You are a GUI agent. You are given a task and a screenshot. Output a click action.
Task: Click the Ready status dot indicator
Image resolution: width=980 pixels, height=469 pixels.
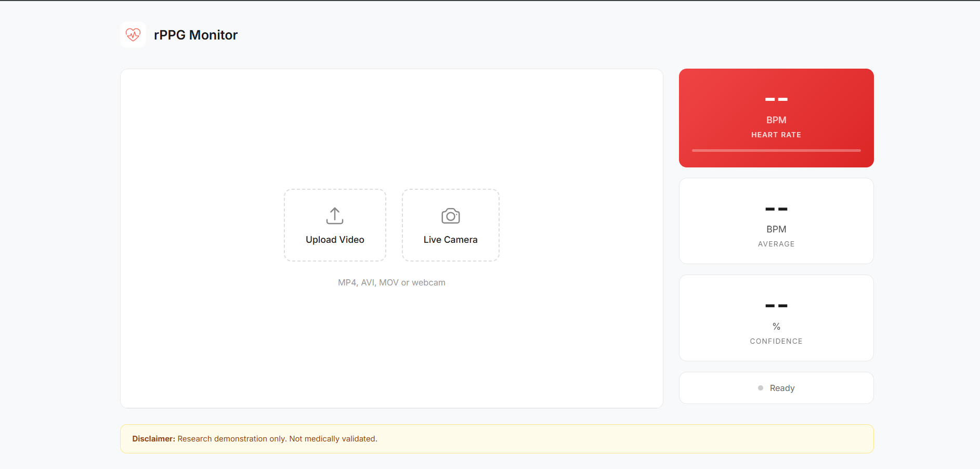(x=760, y=388)
